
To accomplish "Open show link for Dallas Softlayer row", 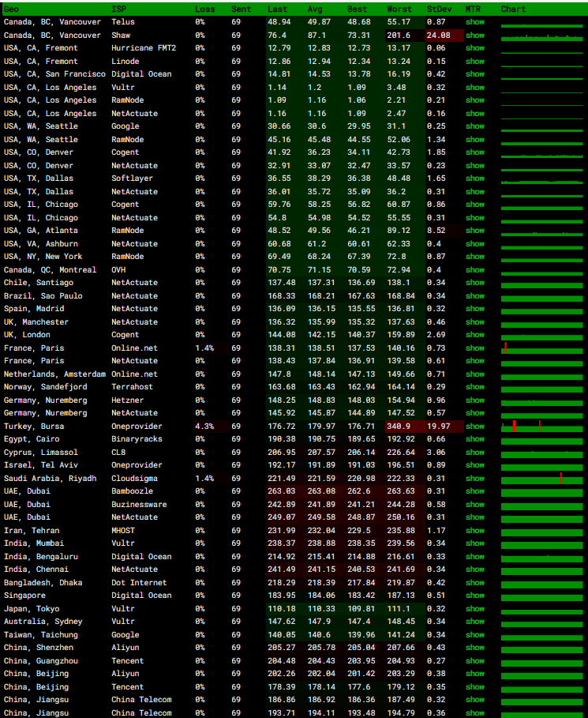I will click(x=474, y=179).
